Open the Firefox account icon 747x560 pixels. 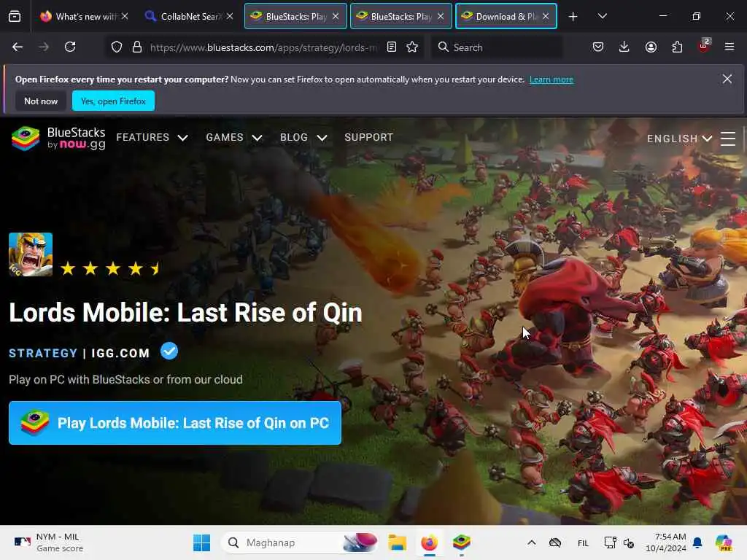[x=651, y=47]
